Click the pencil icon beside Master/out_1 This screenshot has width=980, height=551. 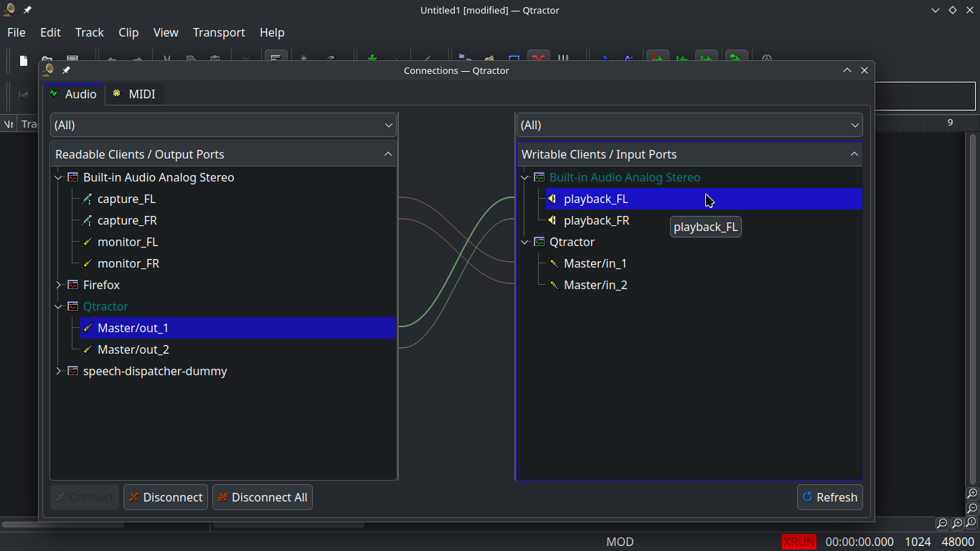(88, 328)
